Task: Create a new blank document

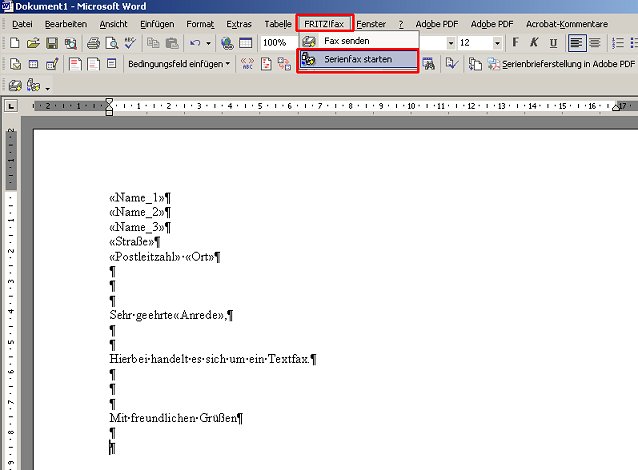Action: (x=15, y=43)
